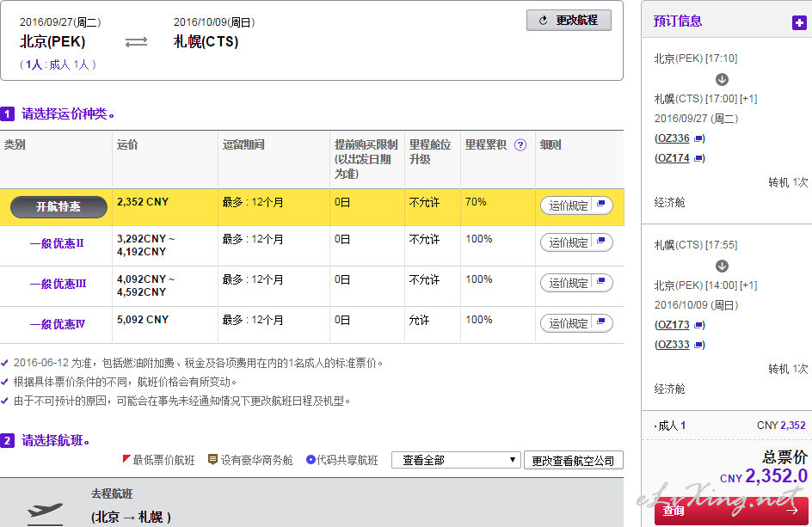Click the red 最低票价航班 flag legend icon
The width and height of the screenshot is (812, 527).
[x=126, y=459]
